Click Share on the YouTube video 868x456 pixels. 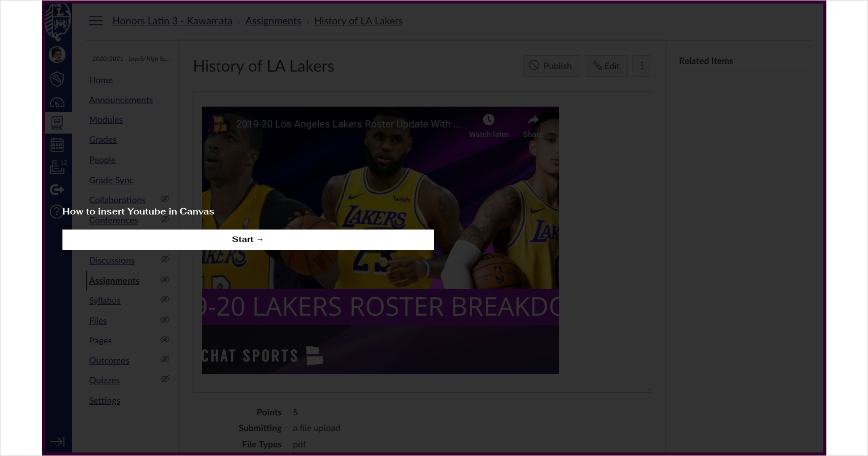533,126
